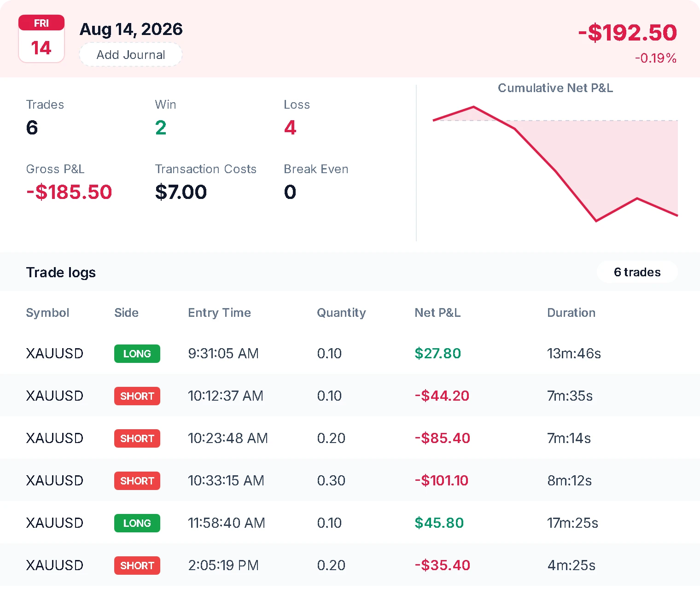700x595 pixels.
Task: Click the Duration column header
Action: [x=571, y=313]
